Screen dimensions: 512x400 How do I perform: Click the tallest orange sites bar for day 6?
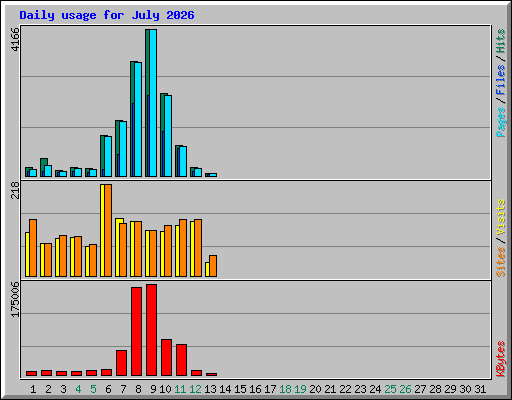click(108, 230)
